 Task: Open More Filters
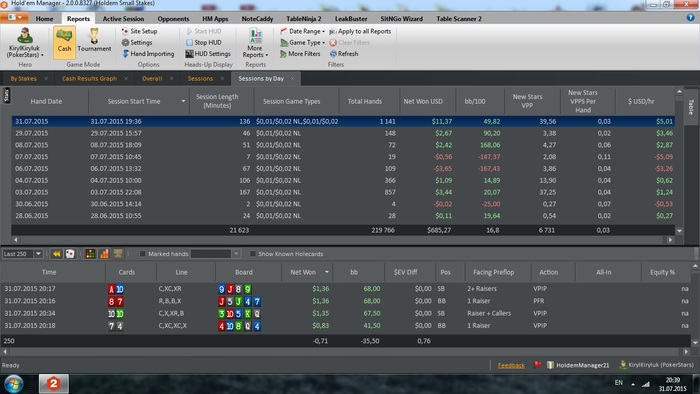(x=300, y=54)
